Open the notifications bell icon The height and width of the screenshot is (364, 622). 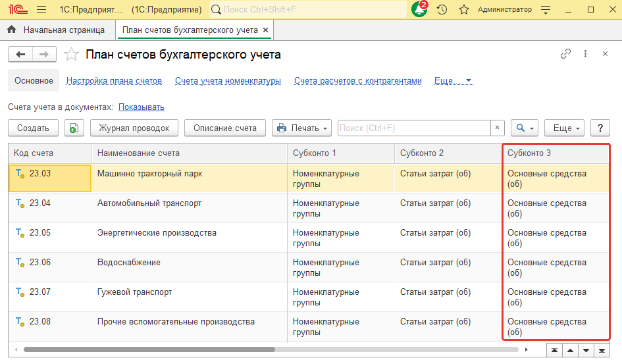419,10
